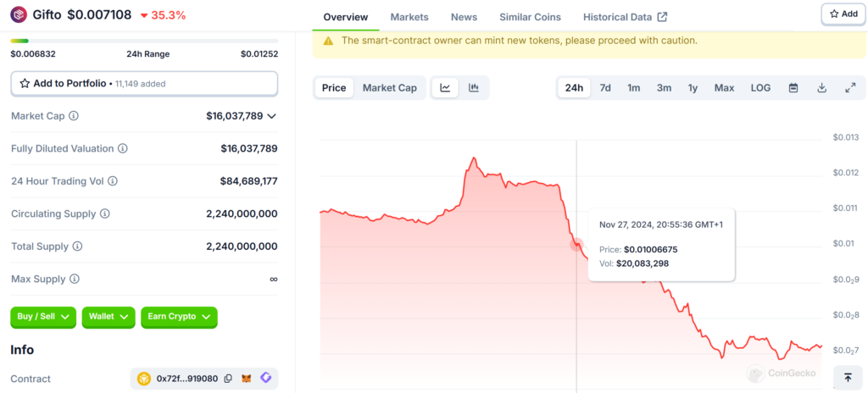
Task: Switch to candlestick chart view icon
Action: [473, 87]
